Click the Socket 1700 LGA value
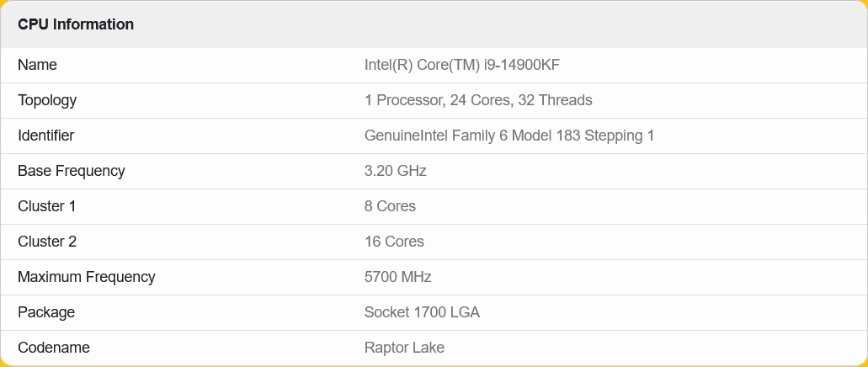 pos(422,312)
